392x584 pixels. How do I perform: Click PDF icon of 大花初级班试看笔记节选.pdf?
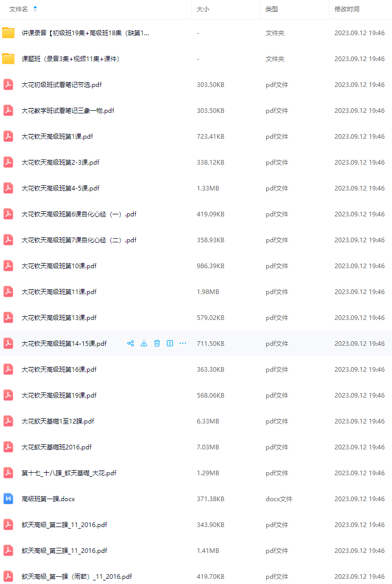8,84
